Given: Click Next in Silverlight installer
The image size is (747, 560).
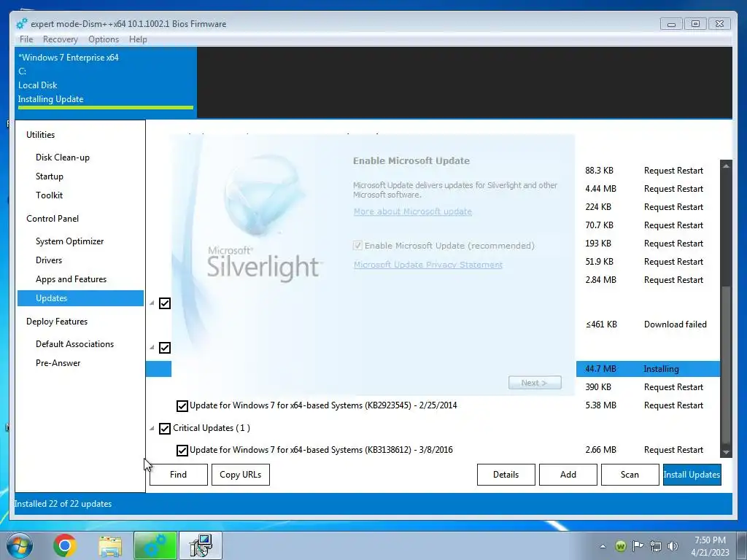Looking at the screenshot, I should pos(535,383).
